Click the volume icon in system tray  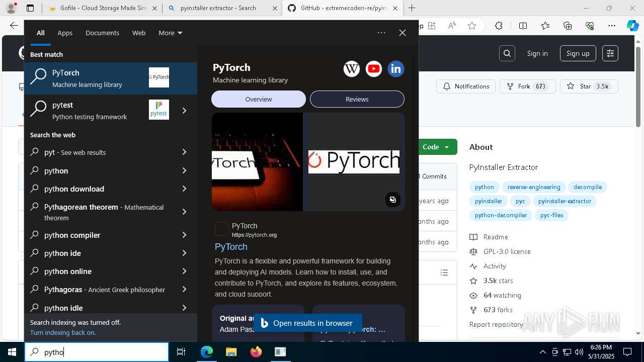coord(579,352)
